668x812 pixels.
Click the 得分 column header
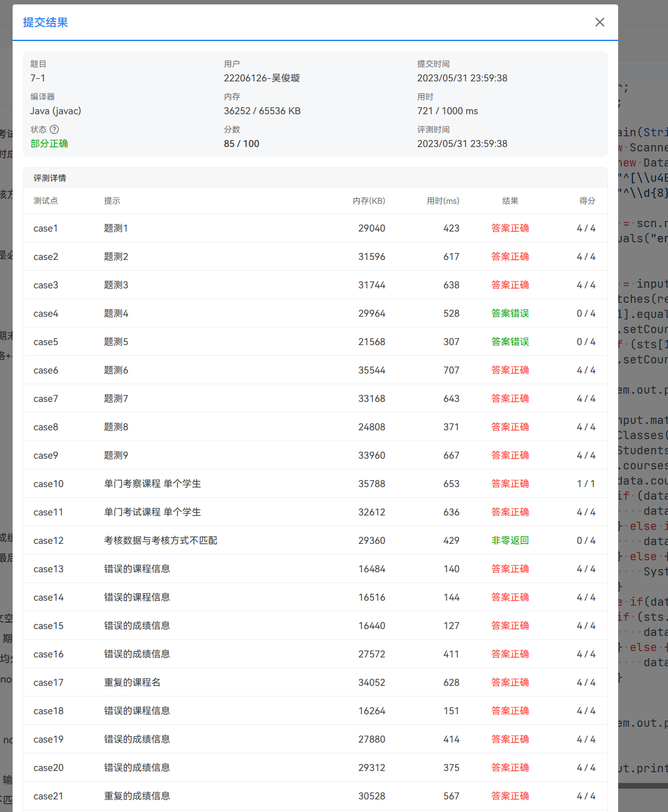click(x=587, y=201)
